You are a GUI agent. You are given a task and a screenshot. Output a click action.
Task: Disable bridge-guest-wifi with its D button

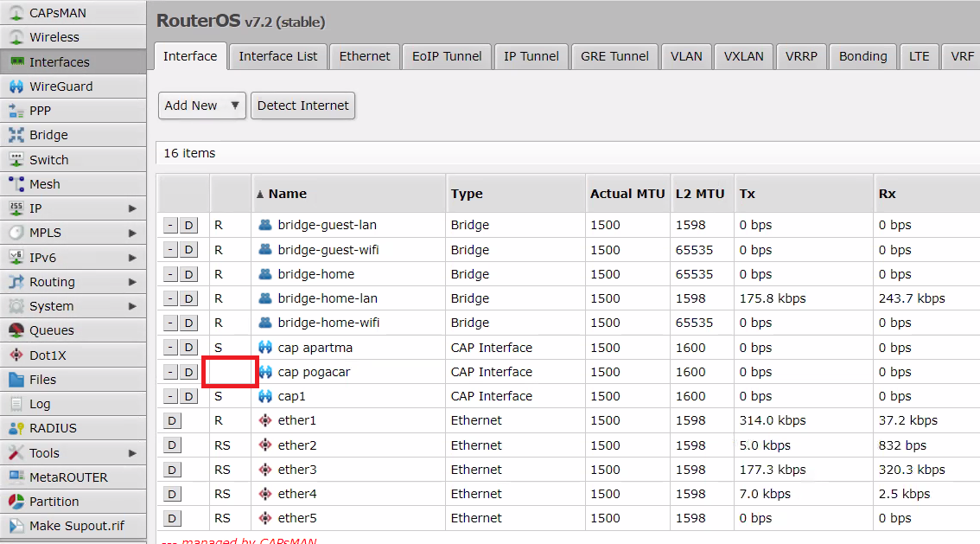(x=188, y=249)
